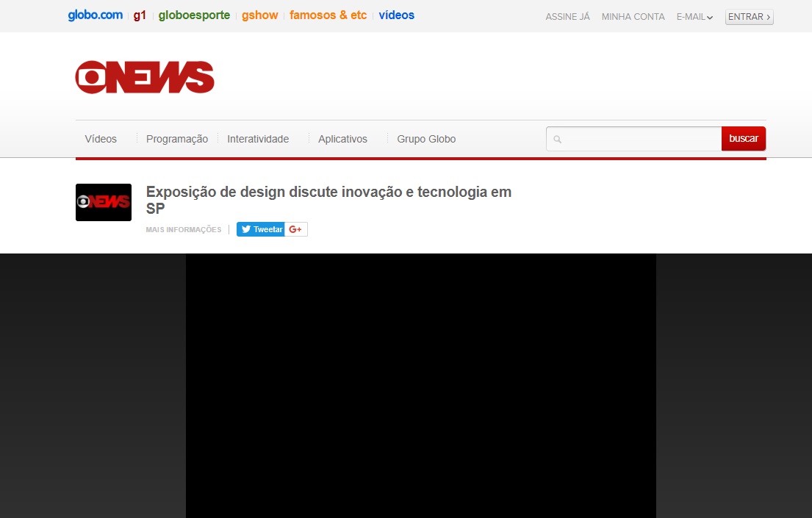Click the large GloboNews logo

pos(145,77)
